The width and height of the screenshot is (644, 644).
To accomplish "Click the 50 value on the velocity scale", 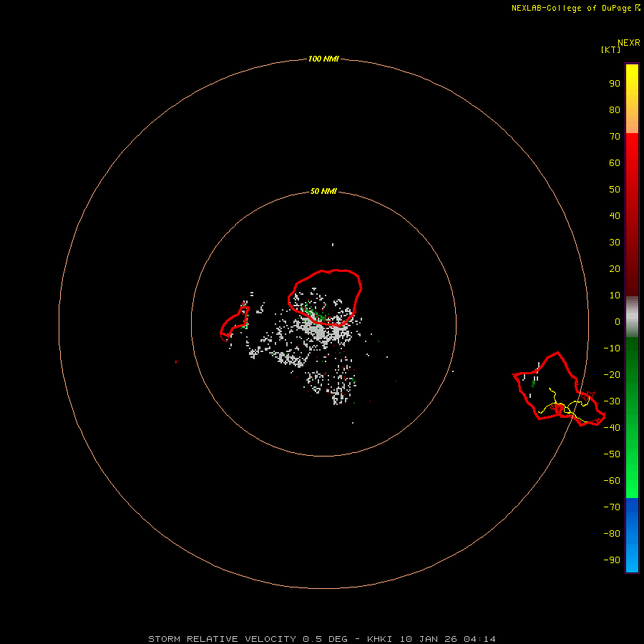I will pos(615,190).
